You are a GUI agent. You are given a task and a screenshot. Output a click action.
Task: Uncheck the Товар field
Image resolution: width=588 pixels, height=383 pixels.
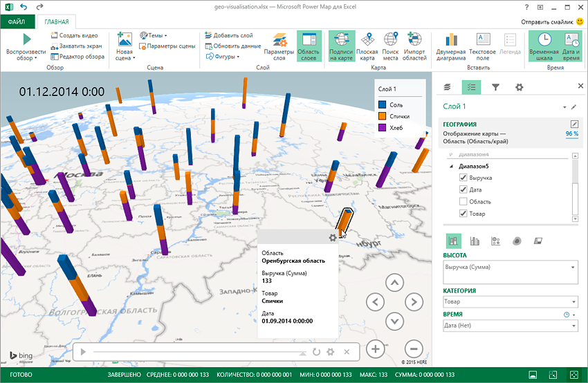click(463, 214)
